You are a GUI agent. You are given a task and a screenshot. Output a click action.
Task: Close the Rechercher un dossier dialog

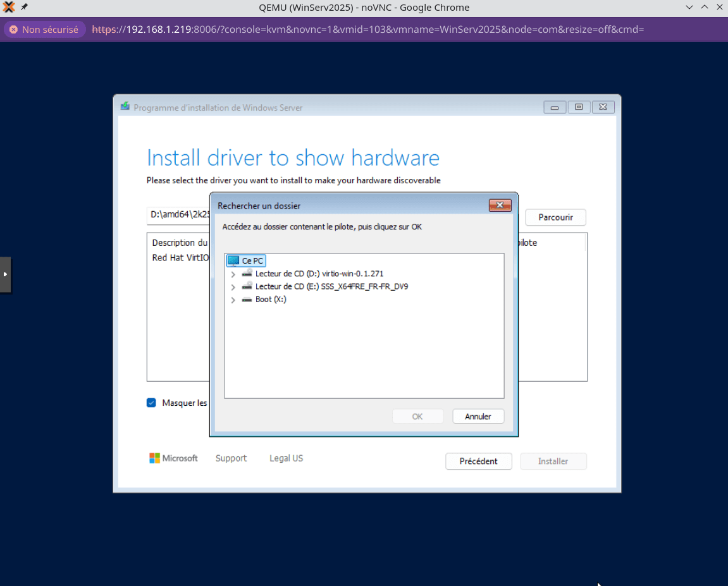coord(500,205)
